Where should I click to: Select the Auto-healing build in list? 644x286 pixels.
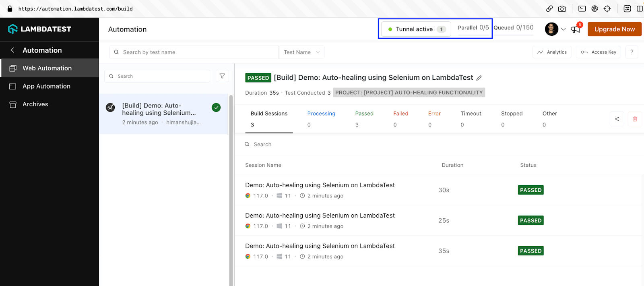click(163, 114)
